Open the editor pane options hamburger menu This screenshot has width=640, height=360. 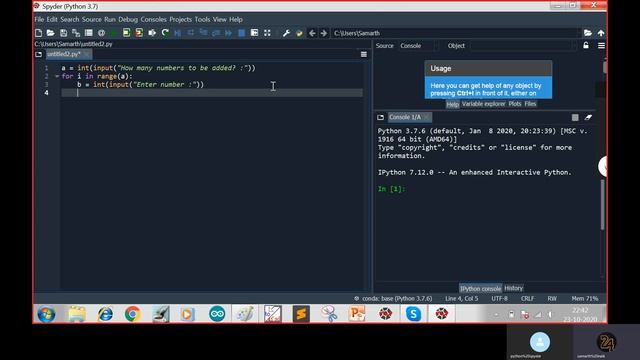364,54
